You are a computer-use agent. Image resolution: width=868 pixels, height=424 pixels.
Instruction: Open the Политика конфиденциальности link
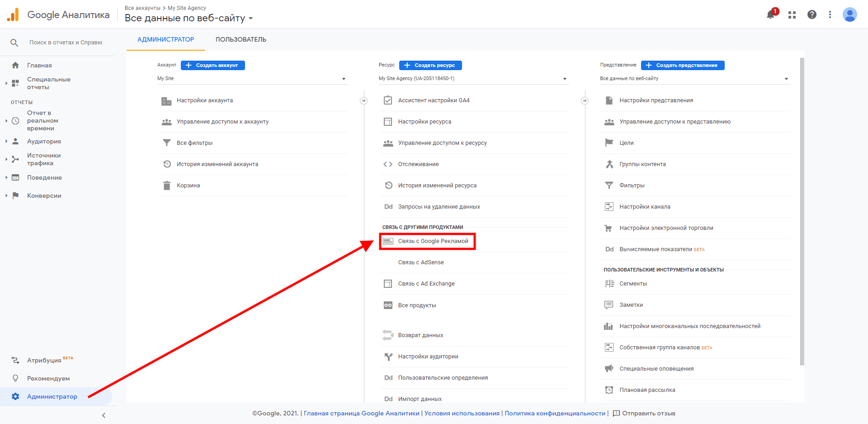point(555,414)
